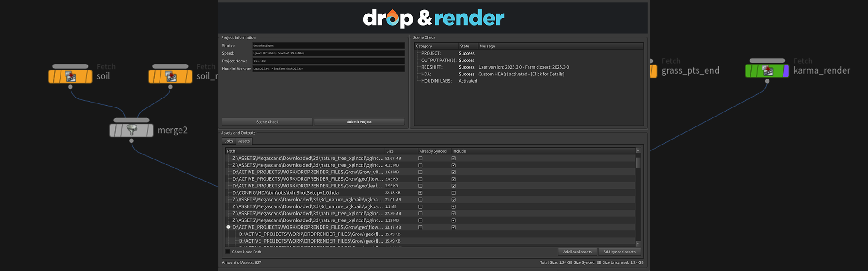Image resolution: width=868 pixels, height=271 pixels.
Task: Click the Category column header in Scene Check
Action: pos(436,46)
